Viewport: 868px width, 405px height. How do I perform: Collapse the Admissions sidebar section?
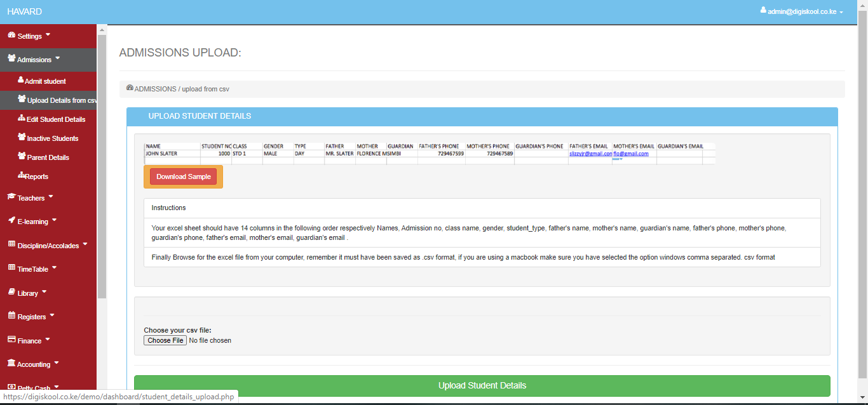coord(34,59)
